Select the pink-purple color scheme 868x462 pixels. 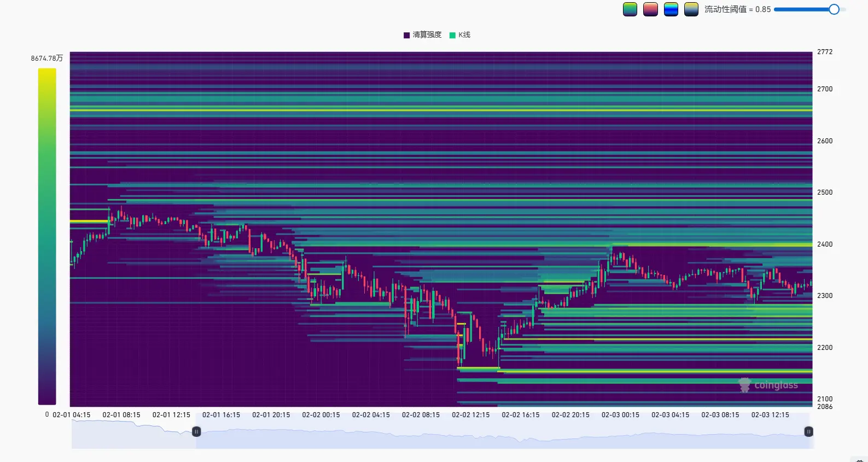[x=650, y=9]
